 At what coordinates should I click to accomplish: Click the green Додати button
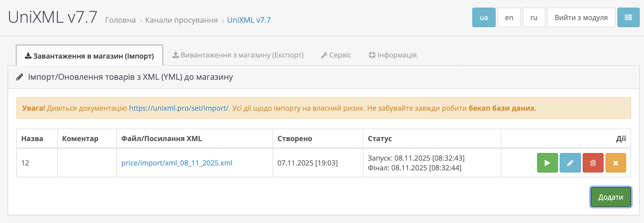click(611, 197)
